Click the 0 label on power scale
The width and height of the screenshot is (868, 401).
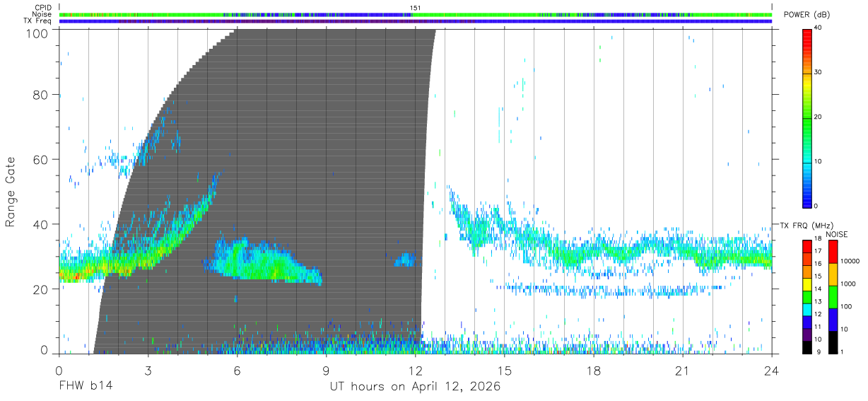(816, 206)
